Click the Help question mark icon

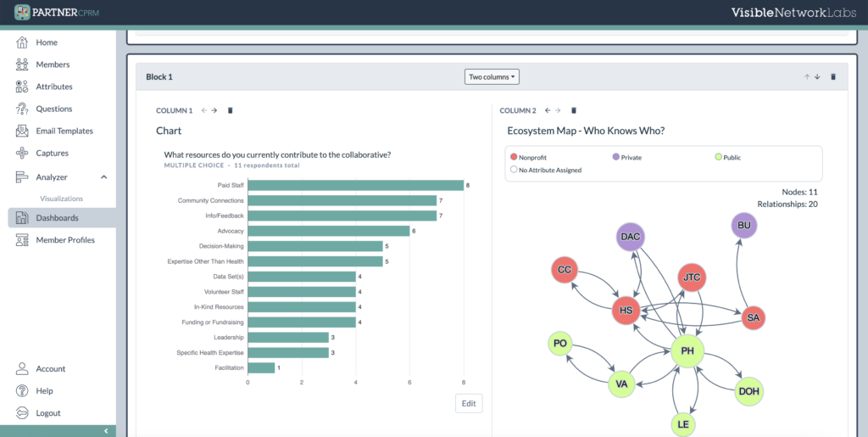22,390
